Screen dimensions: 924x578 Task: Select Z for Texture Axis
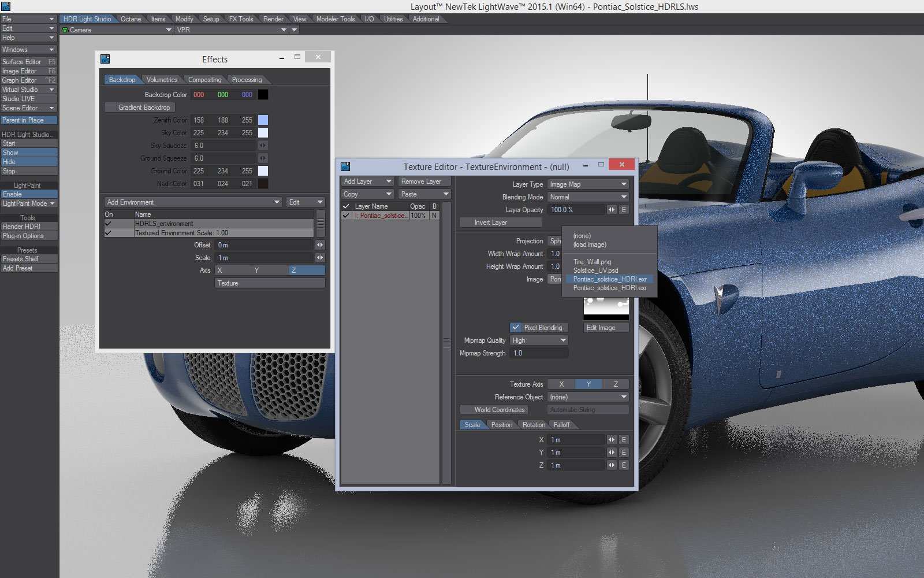point(616,384)
